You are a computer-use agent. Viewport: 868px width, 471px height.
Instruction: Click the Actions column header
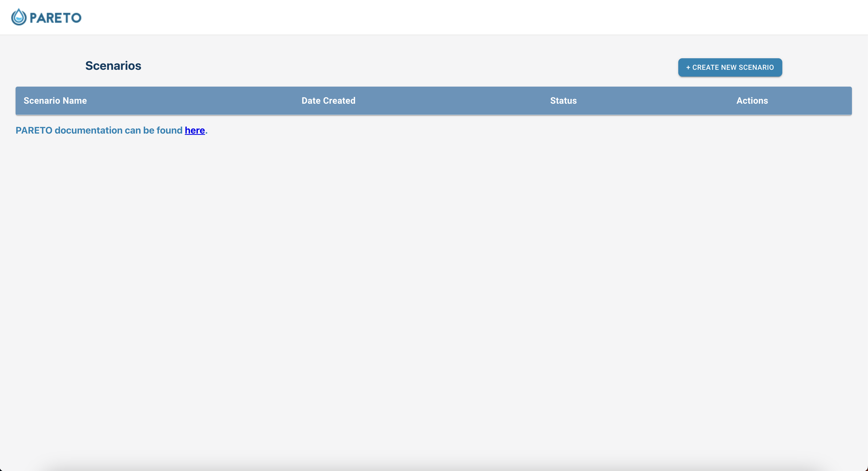[x=752, y=101]
